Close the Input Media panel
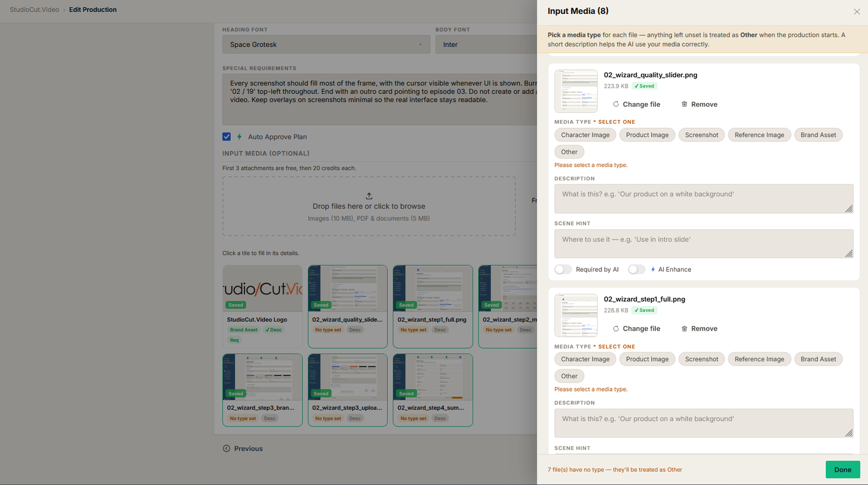This screenshot has width=868, height=485. click(857, 11)
